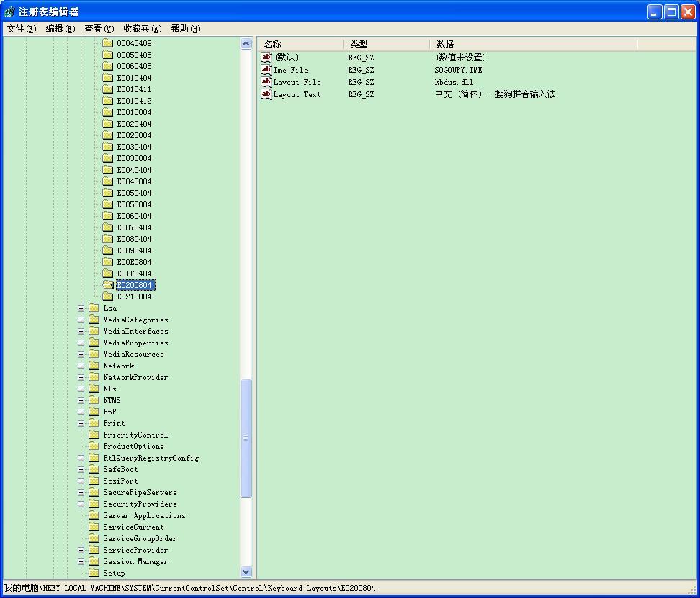Click the folder icon next to ScsiPort
The height and width of the screenshot is (598, 700).
point(96,481)
